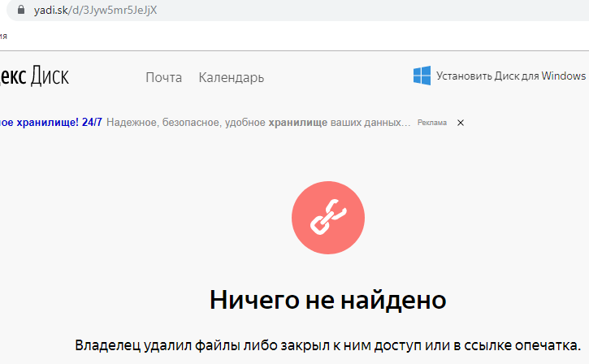
Task: Click the red broken-link circle icon
Action: point(328,216)
